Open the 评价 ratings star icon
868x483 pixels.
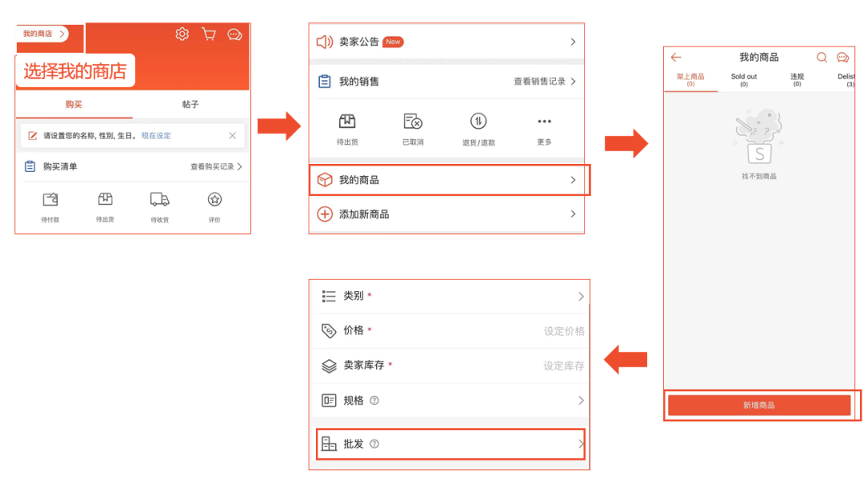point(214,201)
